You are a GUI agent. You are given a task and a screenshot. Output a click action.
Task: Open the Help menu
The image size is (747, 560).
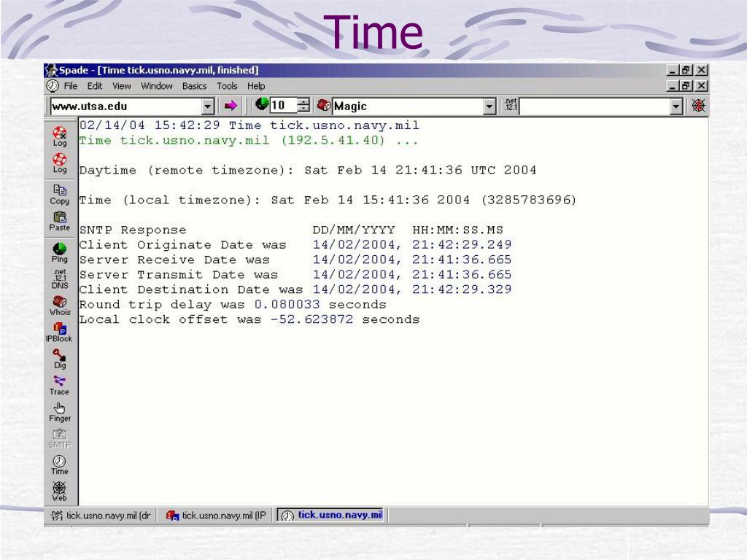point(256,86)
